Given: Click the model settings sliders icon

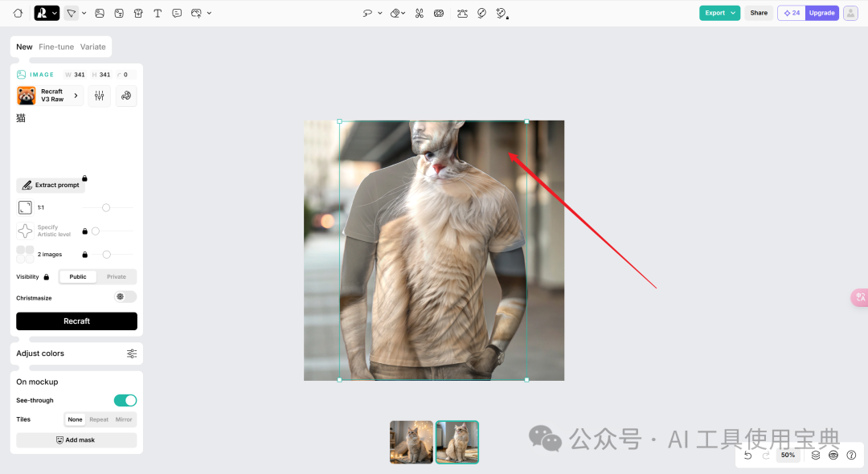Looking at the screenshot, I should [99, 96].
